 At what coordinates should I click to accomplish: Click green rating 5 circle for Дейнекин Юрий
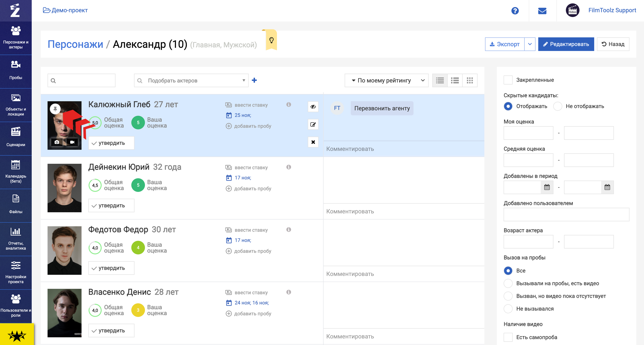138,185
